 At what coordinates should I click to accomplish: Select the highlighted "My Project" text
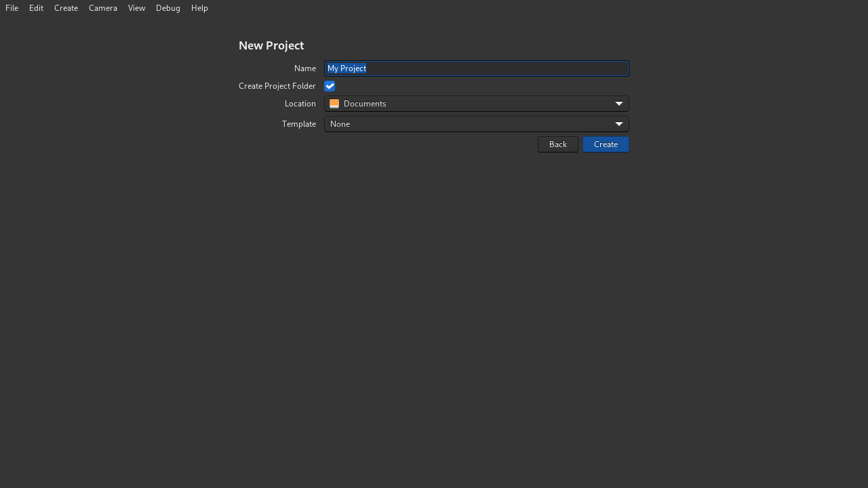(347, 68)
